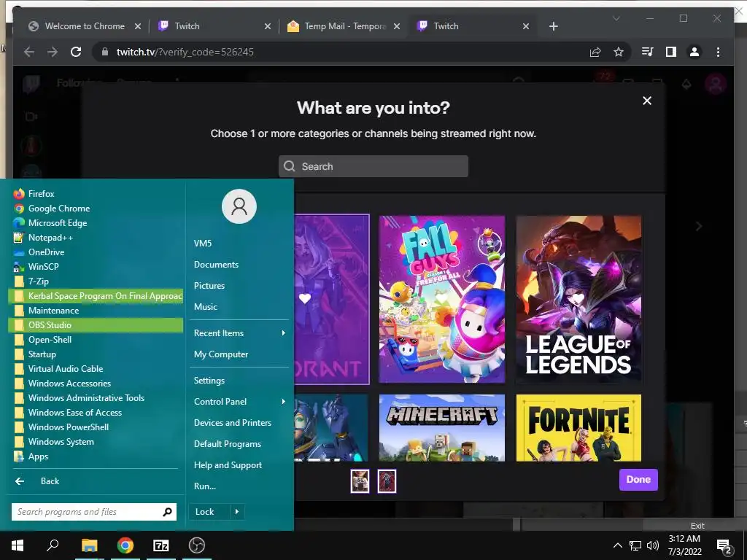Open Settings from start menu
Viewport: 747px width, 560px height.
[209, 381]
